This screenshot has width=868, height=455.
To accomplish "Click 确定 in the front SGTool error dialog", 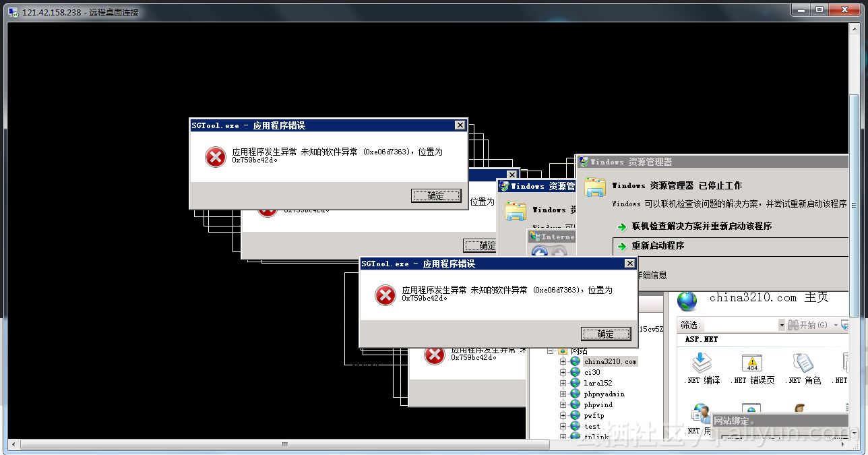I will point(606,334).
